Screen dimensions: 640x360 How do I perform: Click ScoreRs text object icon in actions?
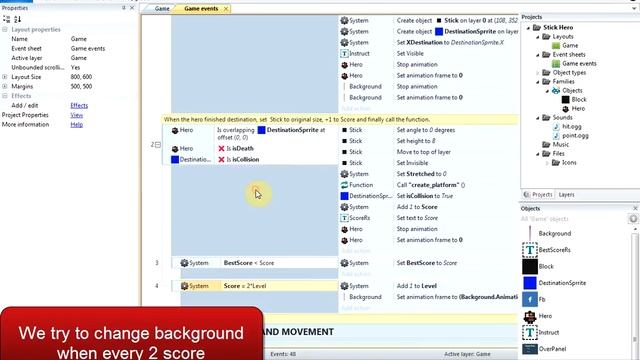point(344,218)
